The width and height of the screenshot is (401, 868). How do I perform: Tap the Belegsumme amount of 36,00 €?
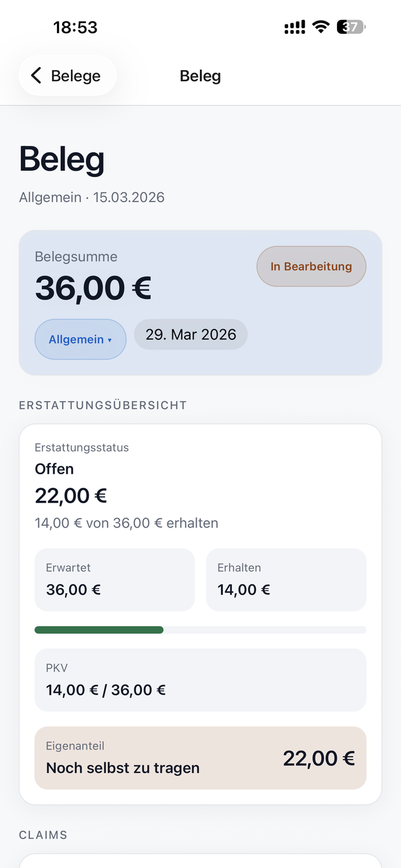pyautogui.click(x=93, y=288)
